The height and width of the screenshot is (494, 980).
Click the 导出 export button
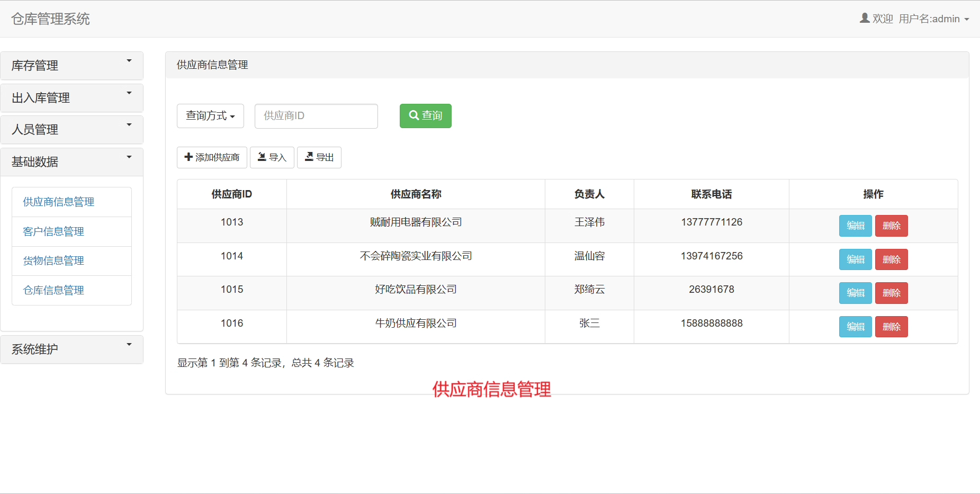[319, 157]
